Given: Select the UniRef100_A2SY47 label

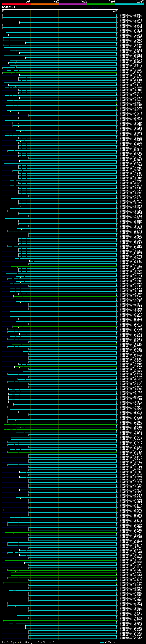Looking at the screenshot, I should pos(131,42).
